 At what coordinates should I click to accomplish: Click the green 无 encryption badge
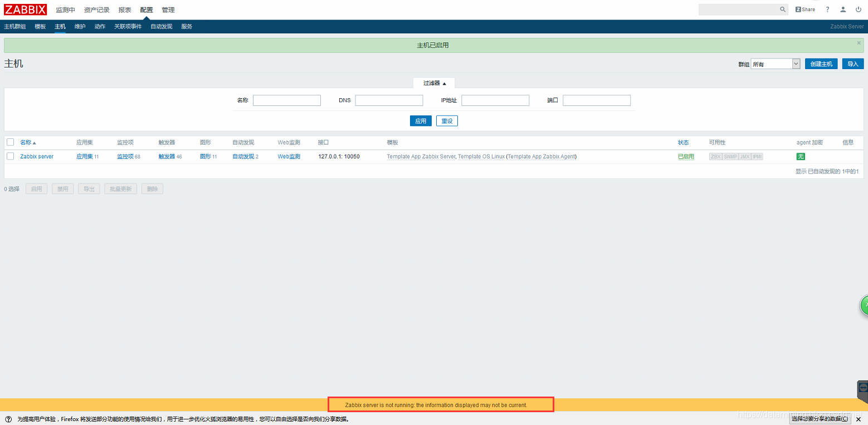point(801,156)
